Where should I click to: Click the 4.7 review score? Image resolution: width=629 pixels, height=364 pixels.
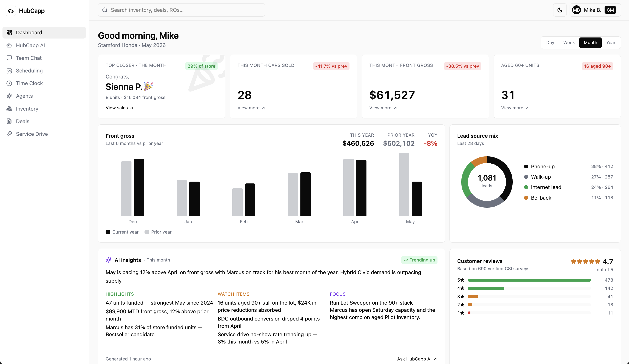pos(608,261)
